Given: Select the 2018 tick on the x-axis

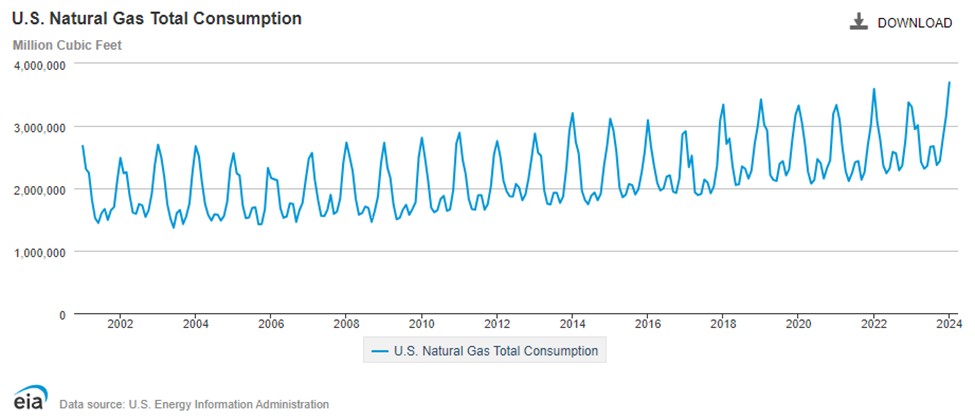Looking at the screenshot, I should 723,324.
